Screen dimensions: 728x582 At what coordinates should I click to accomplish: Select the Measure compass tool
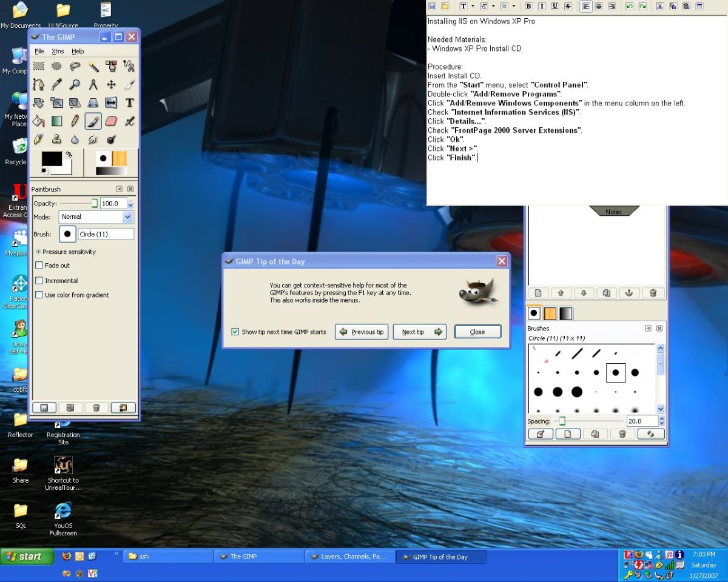click(x=93, y=84)
